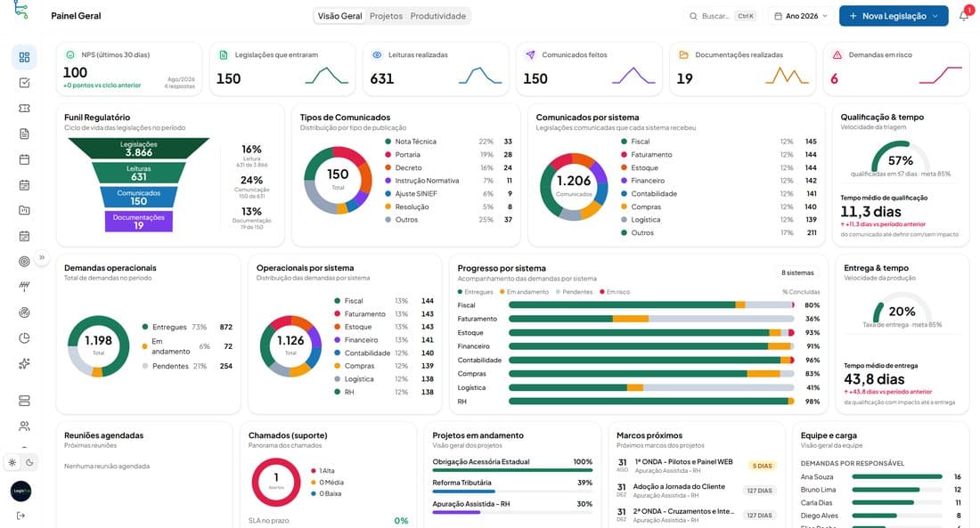980x528 pixels.
Task: Click the warning triangle on Demandas em risco
Action: (x=837, y=55)
